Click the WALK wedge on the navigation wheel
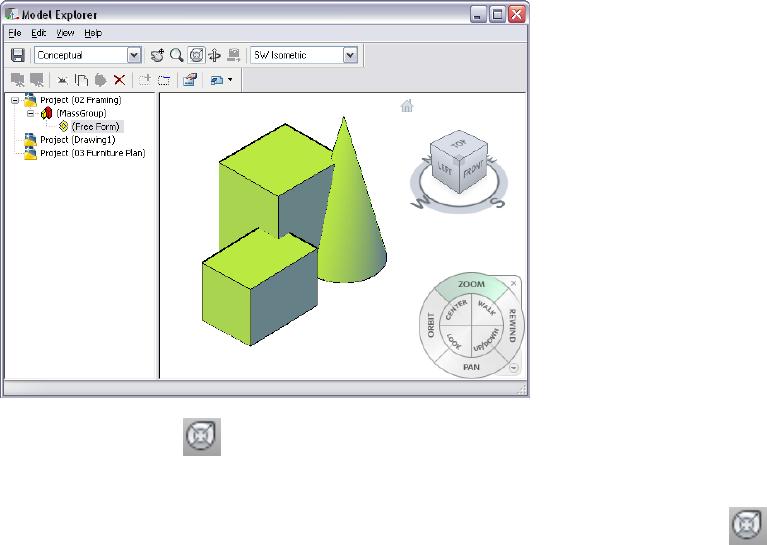Image resolution: width=767 pixels, height=545 pixels. (486, 309)
